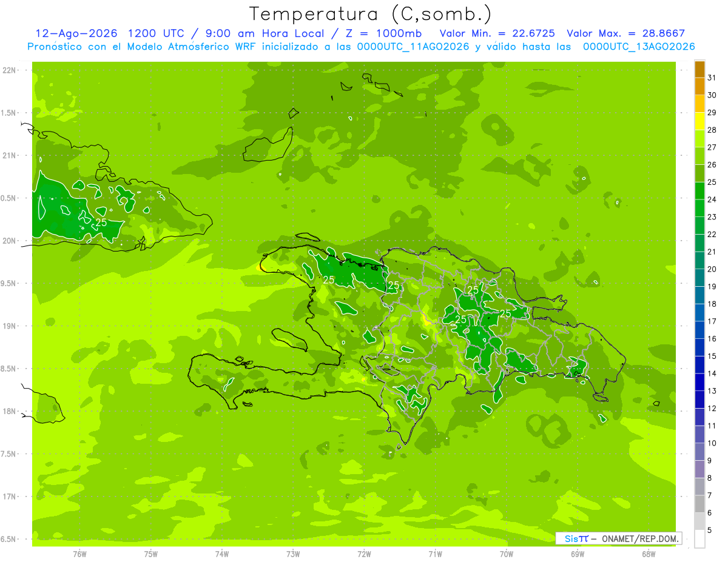
Task: Select the '18N' latitude label
Action: pyautogui.click(x=9, y=412)
